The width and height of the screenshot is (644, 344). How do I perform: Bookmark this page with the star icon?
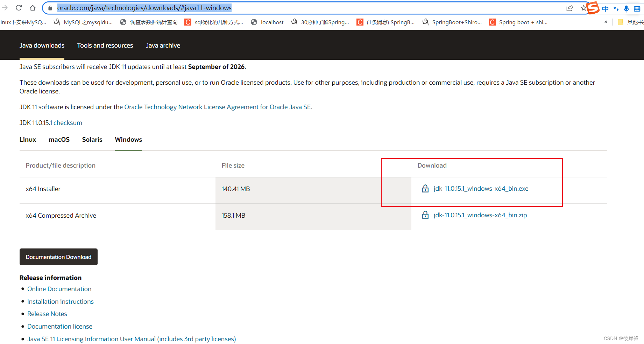[583, 8]
